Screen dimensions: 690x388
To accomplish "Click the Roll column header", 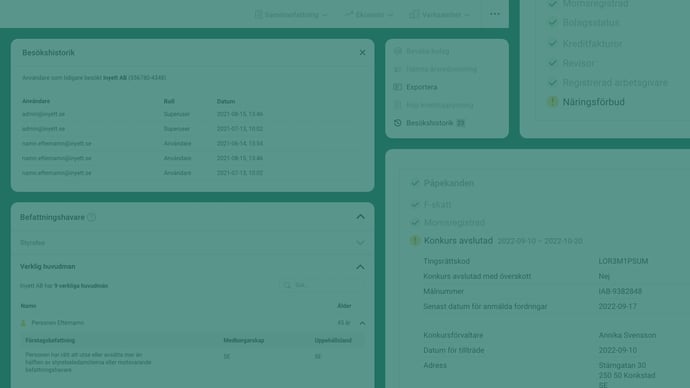I will [x=169, y=101].
